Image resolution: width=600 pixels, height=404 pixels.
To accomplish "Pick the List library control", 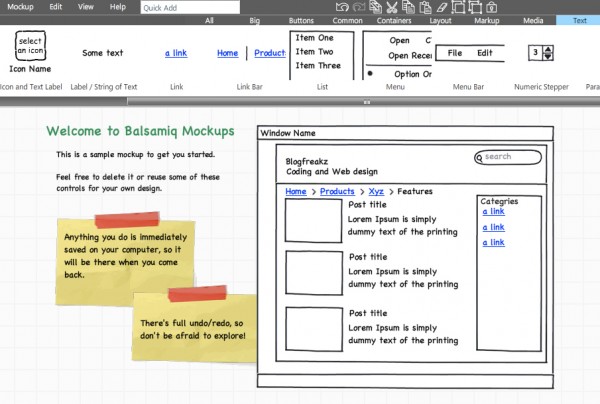I will point(321,55).
